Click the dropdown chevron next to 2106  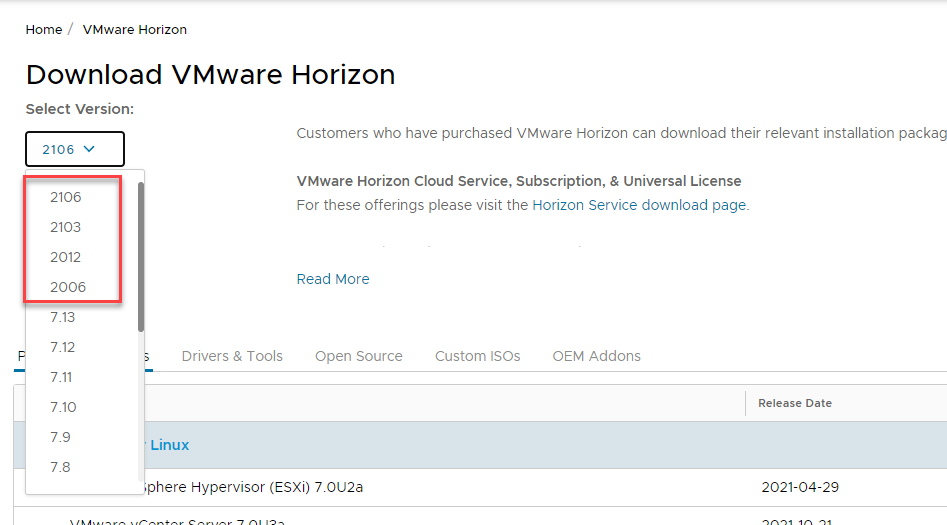pyautogui.click(x=89, y=149)
